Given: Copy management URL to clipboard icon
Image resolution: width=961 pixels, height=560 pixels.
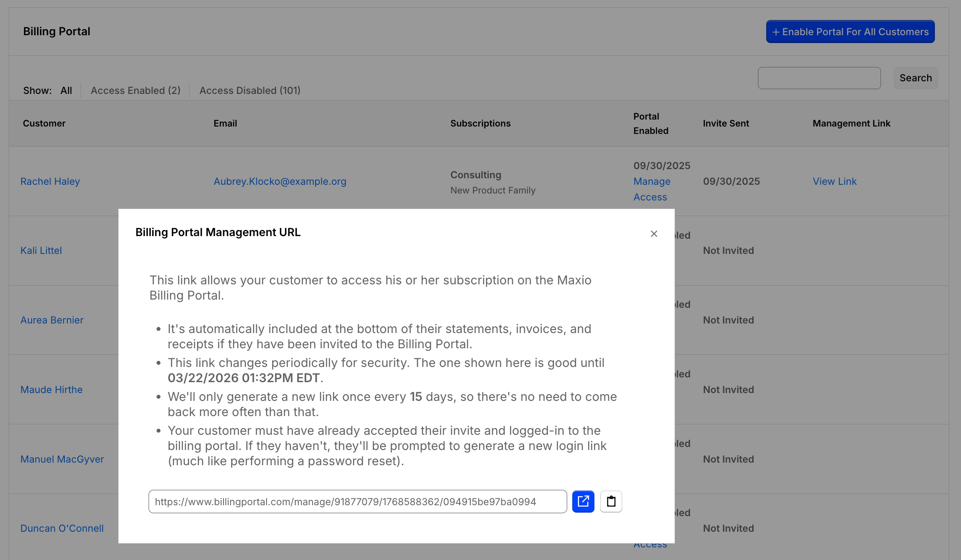Looking at the screenshot, I should 611,501.
